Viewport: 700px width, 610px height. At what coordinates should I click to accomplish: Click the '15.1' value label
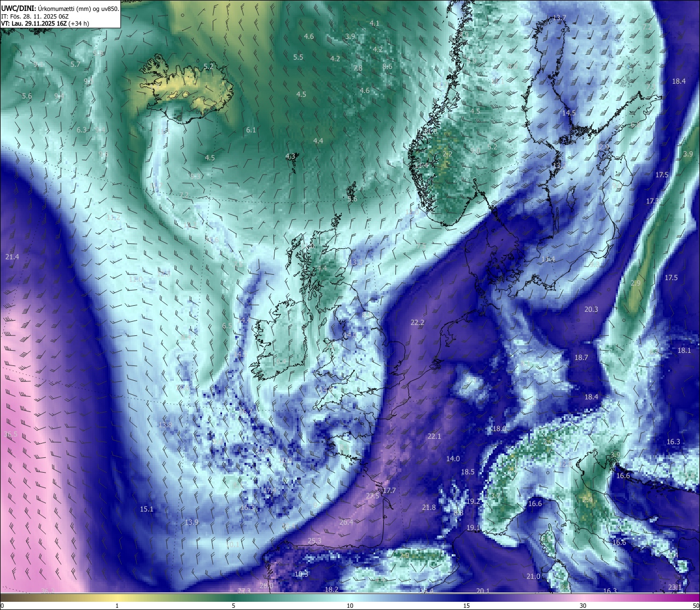[x=147, y=509]
